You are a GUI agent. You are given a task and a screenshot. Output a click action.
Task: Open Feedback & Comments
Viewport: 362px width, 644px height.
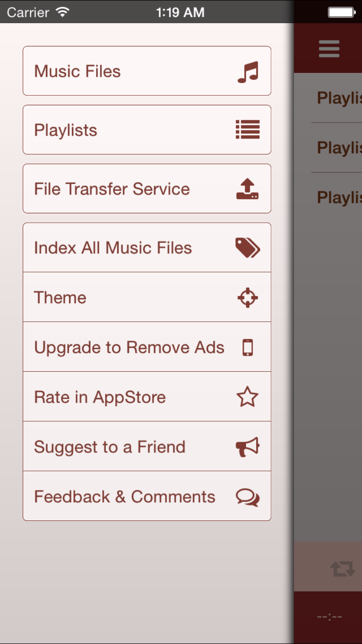[125, 497]
